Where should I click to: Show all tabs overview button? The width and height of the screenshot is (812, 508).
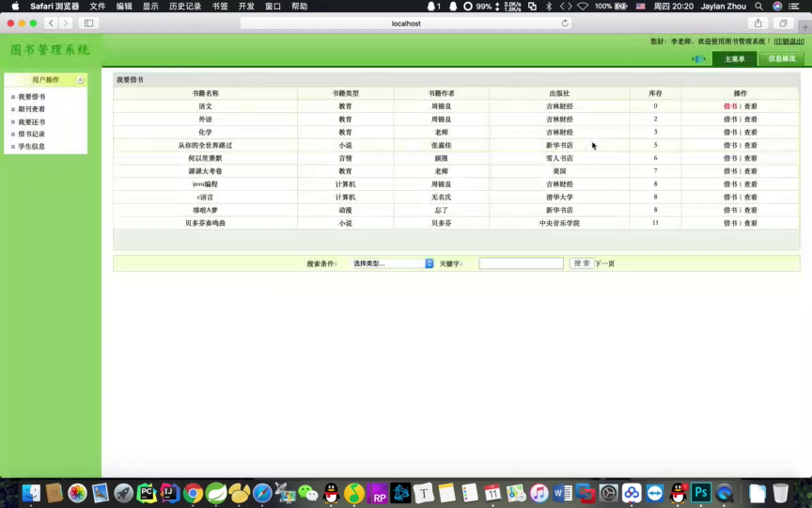[783, 24]
